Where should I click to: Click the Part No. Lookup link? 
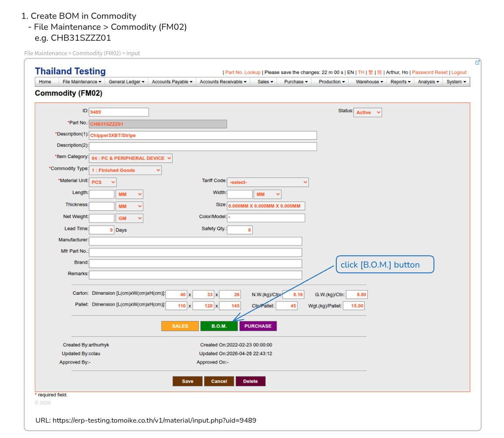point(243,72)
